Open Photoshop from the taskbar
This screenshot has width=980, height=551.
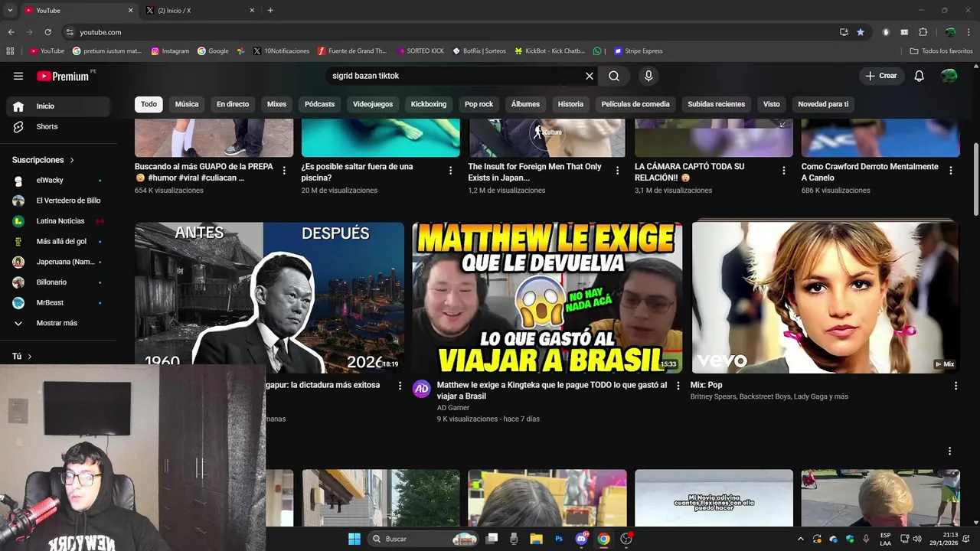tap(559, 539)
